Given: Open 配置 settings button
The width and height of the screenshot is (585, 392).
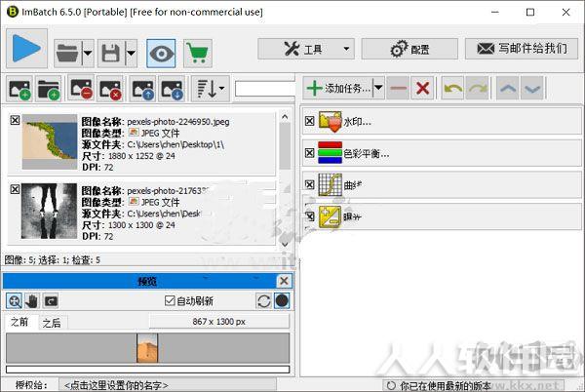Looking at the screenshot, I should coord(409,49).
